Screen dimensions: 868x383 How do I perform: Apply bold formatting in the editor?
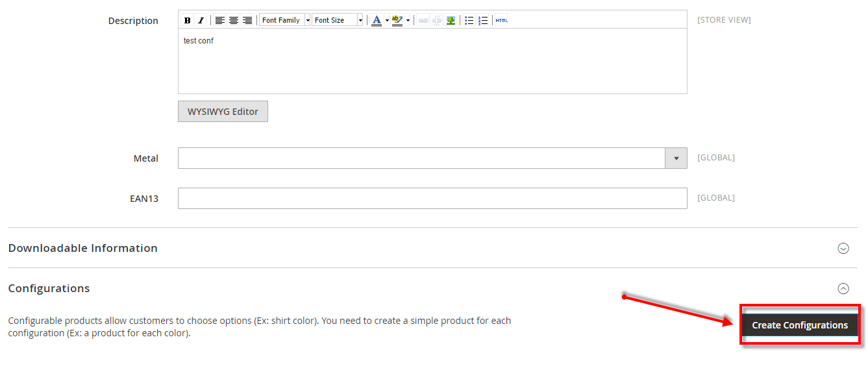(188, 20)
